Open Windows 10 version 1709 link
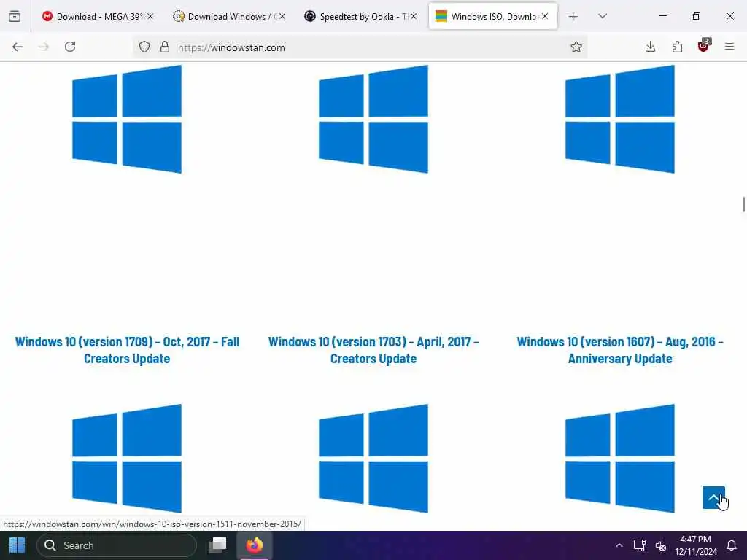The image size is (747, 560). tap(127, 350)
